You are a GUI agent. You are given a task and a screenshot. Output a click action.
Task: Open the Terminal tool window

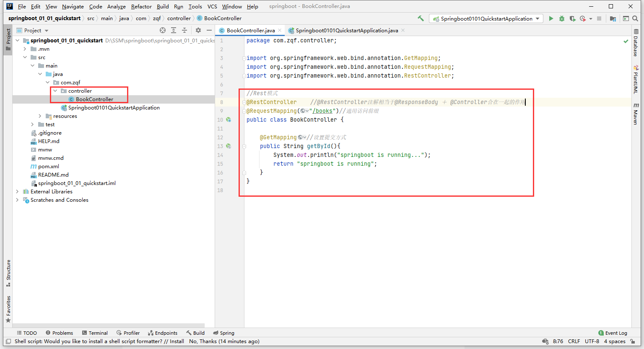pos(95,333)
